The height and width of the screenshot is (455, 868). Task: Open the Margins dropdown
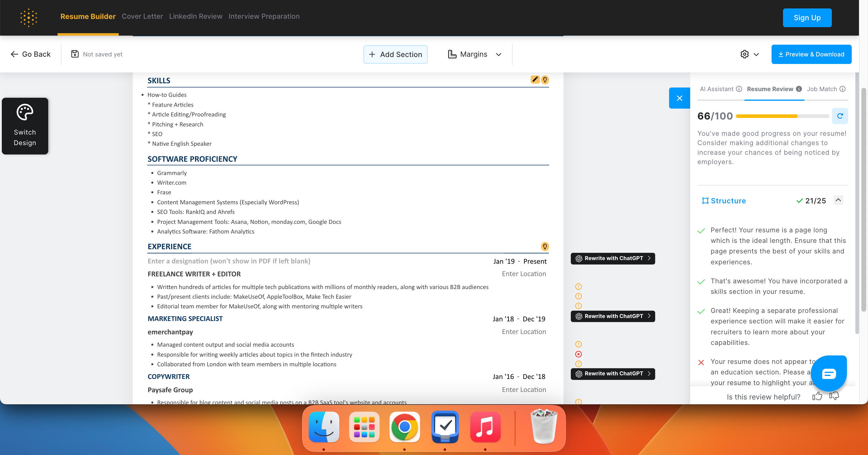(474, 54)
